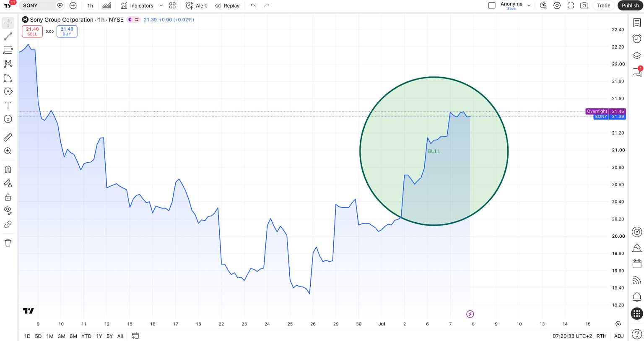644x341 pixels.
Task: Open the Indicators dialog
Action: tap(137, 5)
